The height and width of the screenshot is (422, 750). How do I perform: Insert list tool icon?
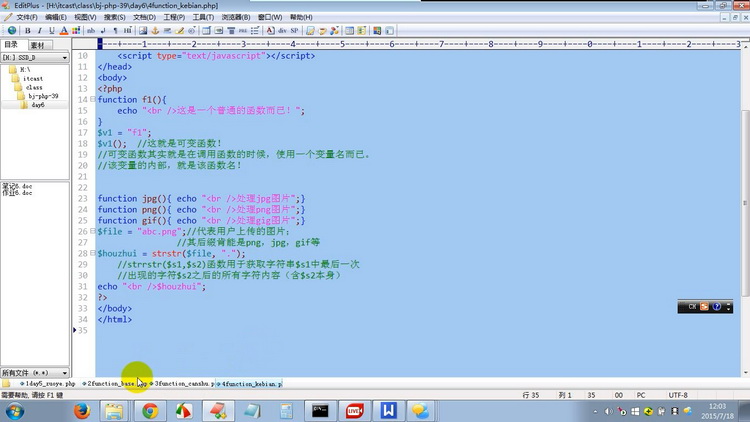[255, 31]
